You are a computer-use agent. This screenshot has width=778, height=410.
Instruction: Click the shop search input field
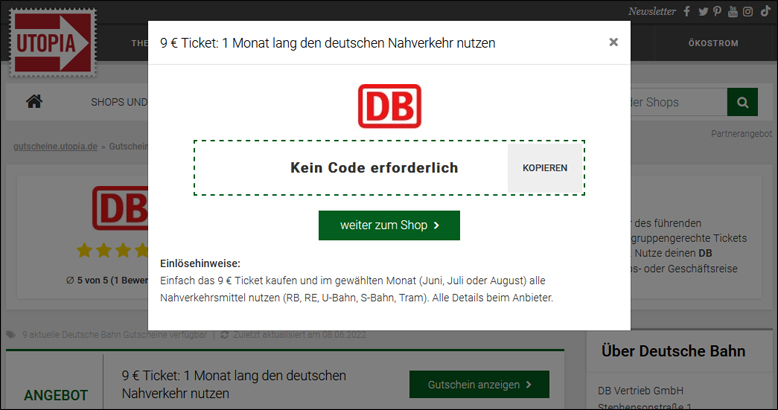tap(678, 102)
